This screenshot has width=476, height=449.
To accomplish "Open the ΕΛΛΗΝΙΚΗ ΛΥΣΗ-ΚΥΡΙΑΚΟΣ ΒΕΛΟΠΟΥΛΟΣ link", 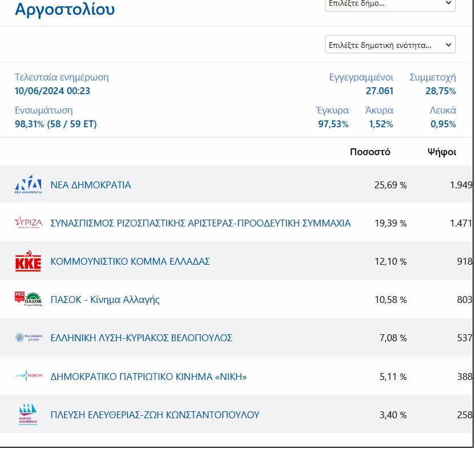I will pos(141,338).
